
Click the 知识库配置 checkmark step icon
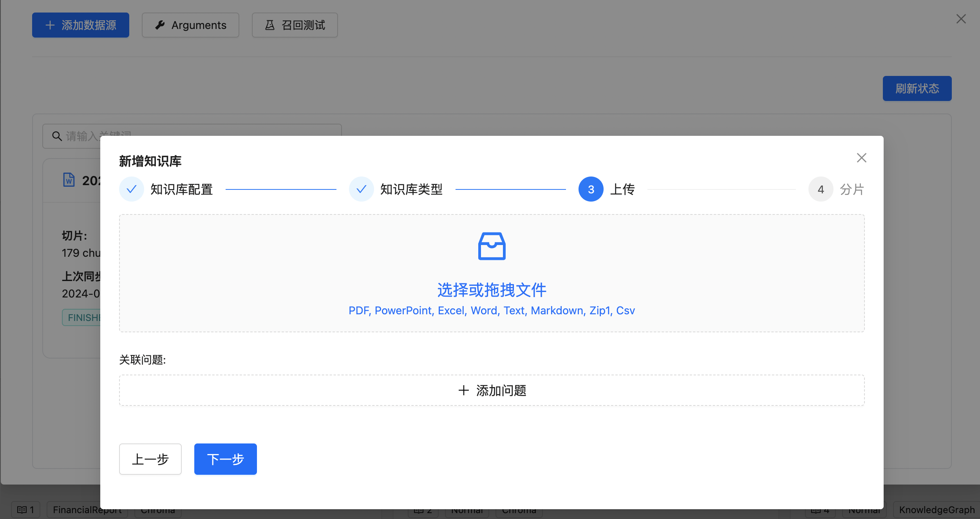132,189
